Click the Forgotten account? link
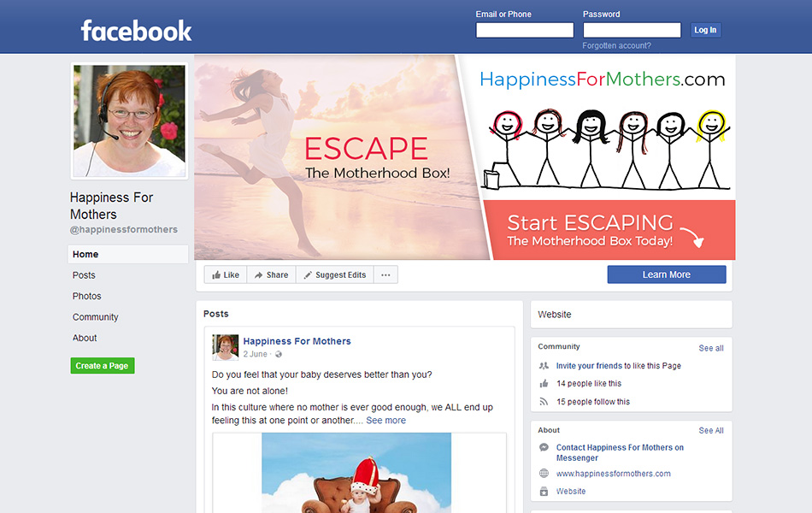 coord(616,45)
